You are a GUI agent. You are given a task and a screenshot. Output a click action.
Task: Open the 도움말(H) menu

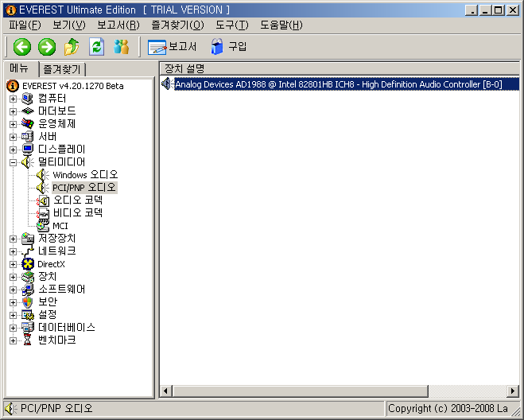(281, 25)
